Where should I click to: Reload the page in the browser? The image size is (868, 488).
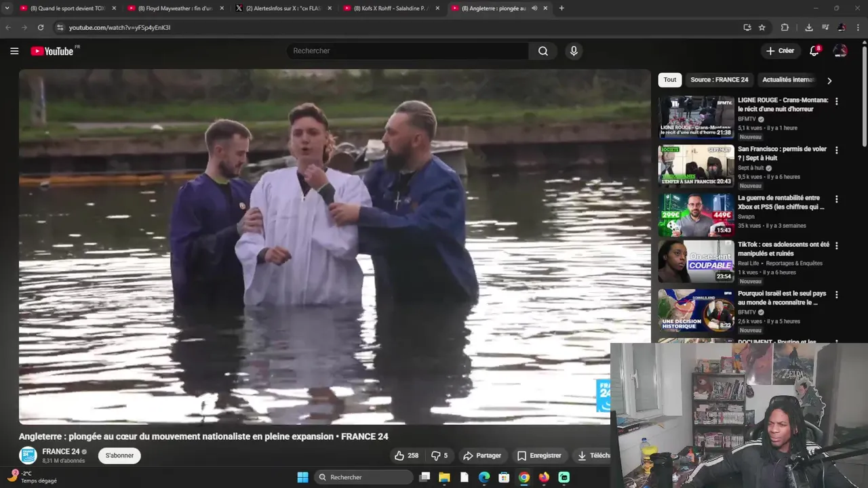[41, 28]
